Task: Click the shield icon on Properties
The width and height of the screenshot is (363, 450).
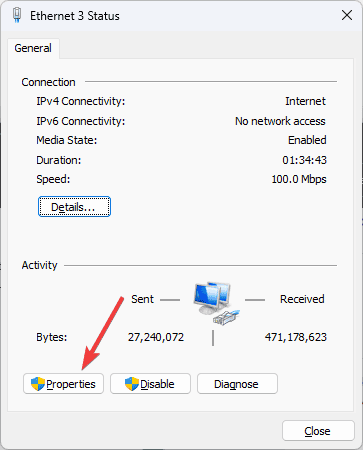Action: [x=38, y=384]
